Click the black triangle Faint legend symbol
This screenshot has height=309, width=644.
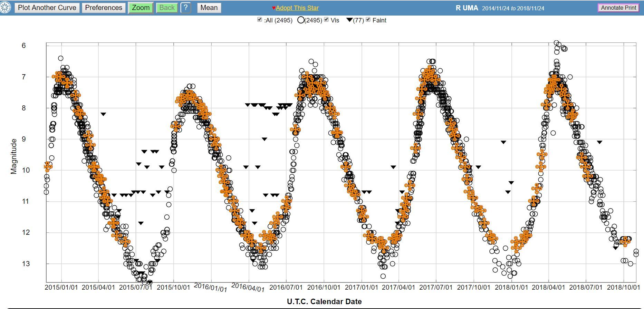pos(349,20)
